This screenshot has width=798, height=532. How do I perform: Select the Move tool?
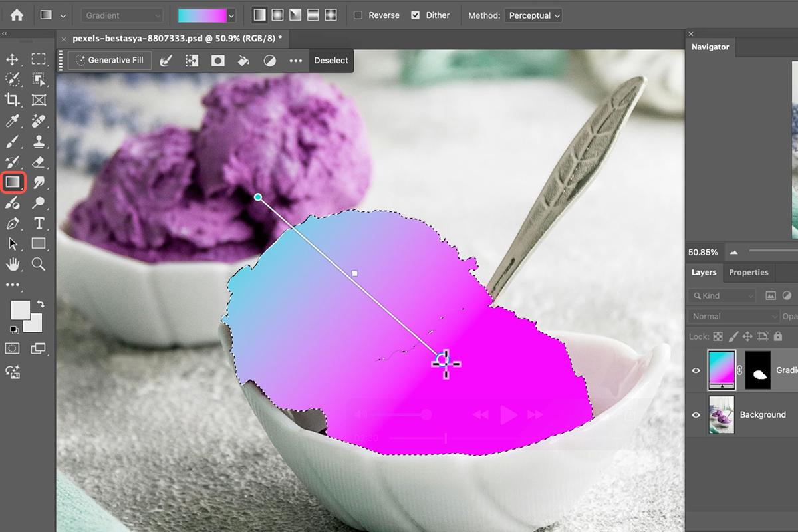[13, 60]
